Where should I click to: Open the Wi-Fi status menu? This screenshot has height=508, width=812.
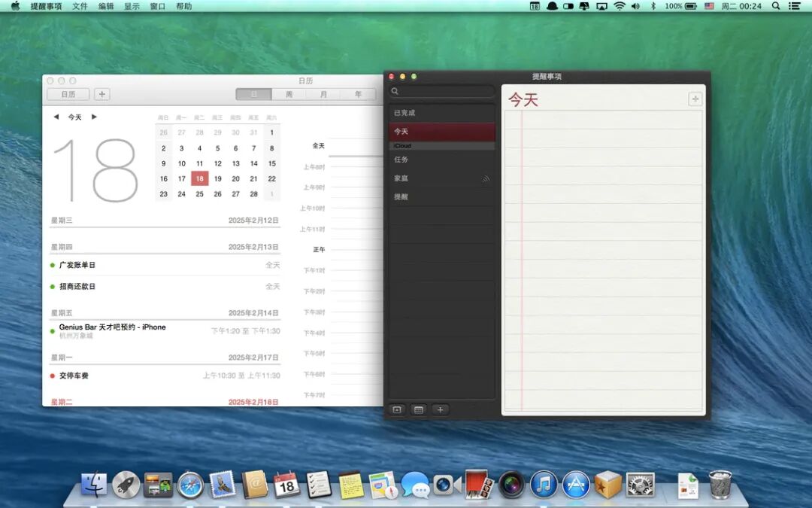620,6
